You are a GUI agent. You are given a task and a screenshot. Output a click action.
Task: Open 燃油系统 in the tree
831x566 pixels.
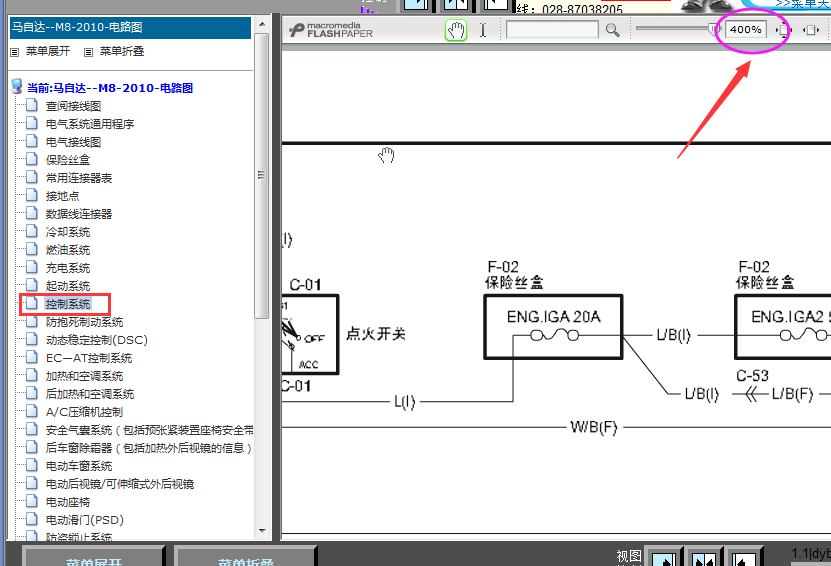(68, 250)
